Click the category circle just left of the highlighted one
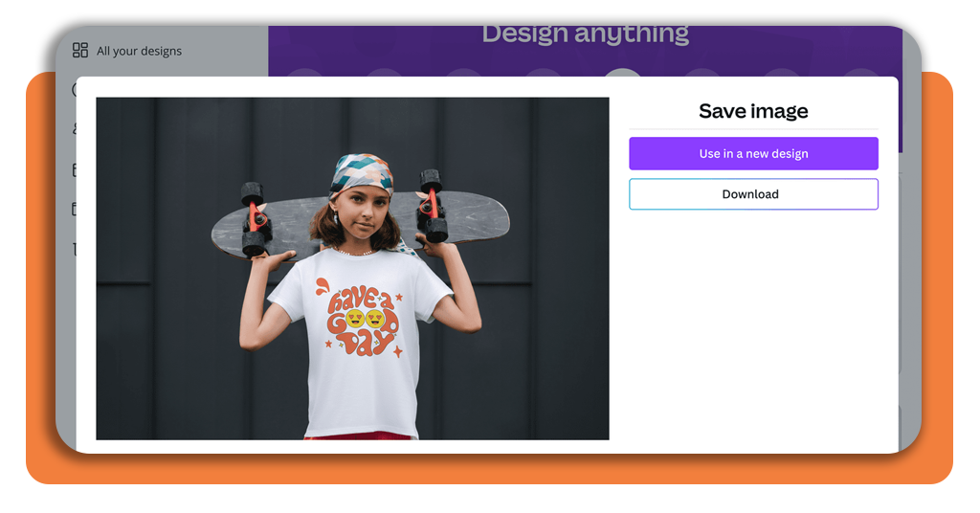This screenshot has height=513, width=980. (x=543, y=73)
